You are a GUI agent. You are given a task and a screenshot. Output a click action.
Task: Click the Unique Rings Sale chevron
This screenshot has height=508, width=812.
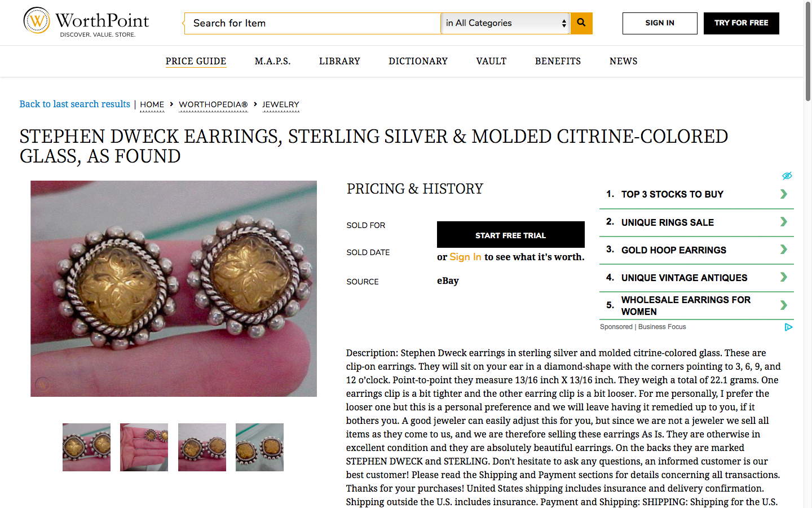(783, 222)
